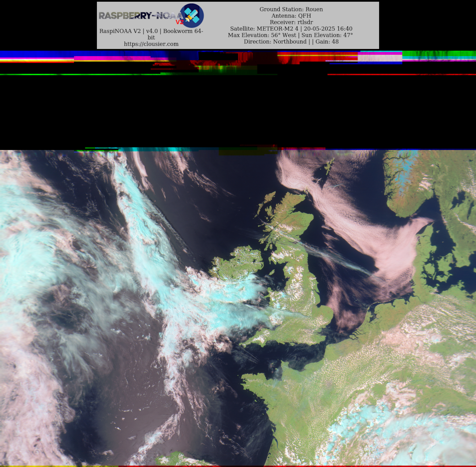Click 'RaspiNOAA V2 | v4.0 | Bookworm 64-bit' text
The height and width of the screenshot is (467, 476).
[x=151, y=34]
